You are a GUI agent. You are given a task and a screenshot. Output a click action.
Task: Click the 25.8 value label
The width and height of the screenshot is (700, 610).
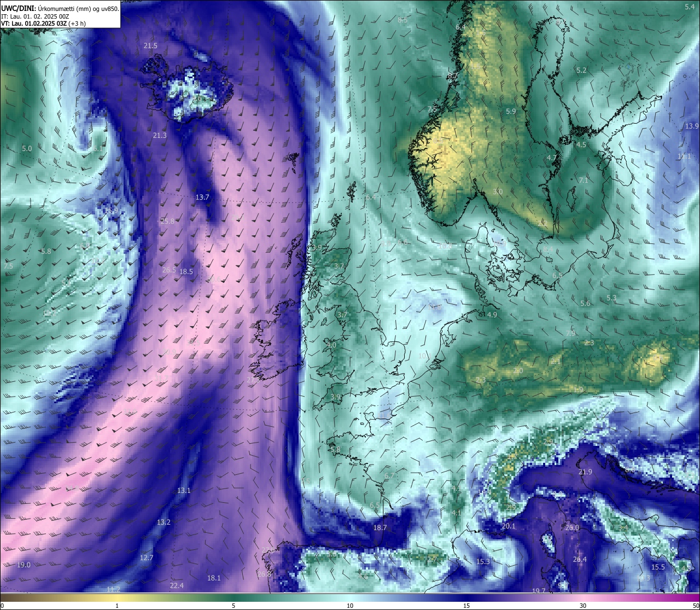(167, 221)
